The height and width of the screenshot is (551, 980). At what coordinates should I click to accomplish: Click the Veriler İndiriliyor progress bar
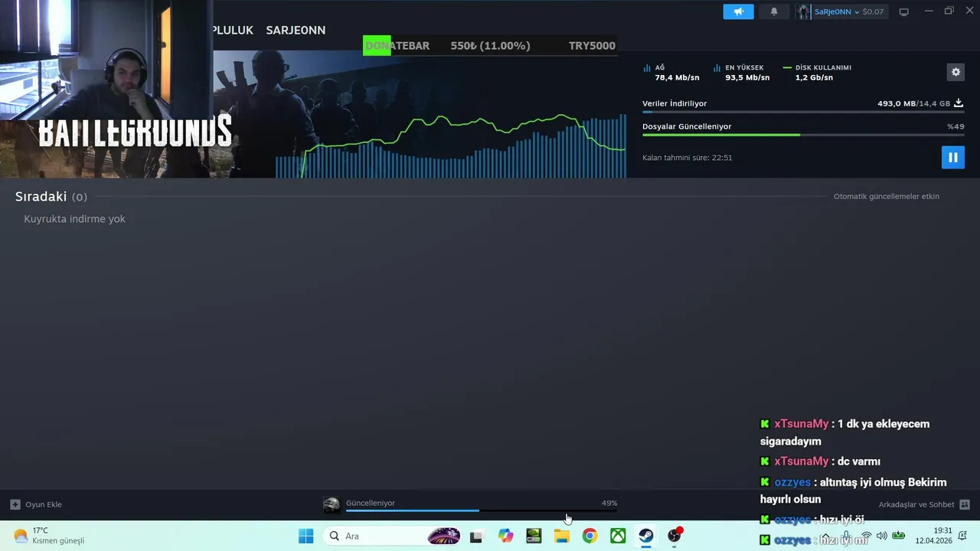coord(803,112)
